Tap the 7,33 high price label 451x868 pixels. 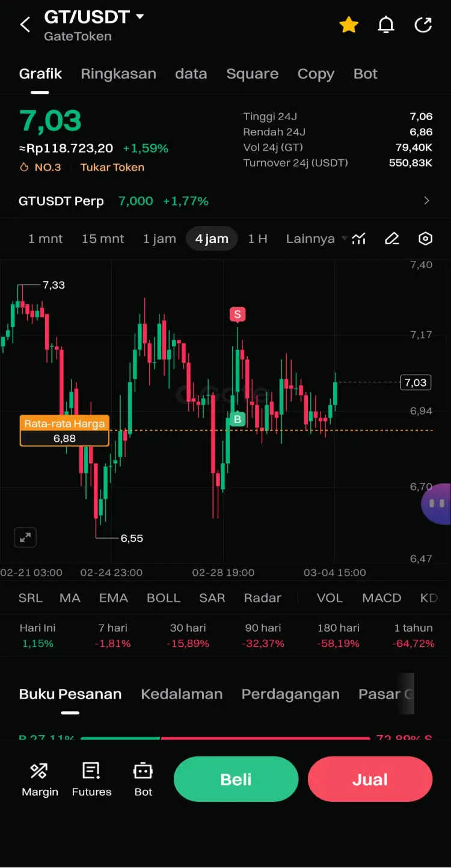click(54, 285)
